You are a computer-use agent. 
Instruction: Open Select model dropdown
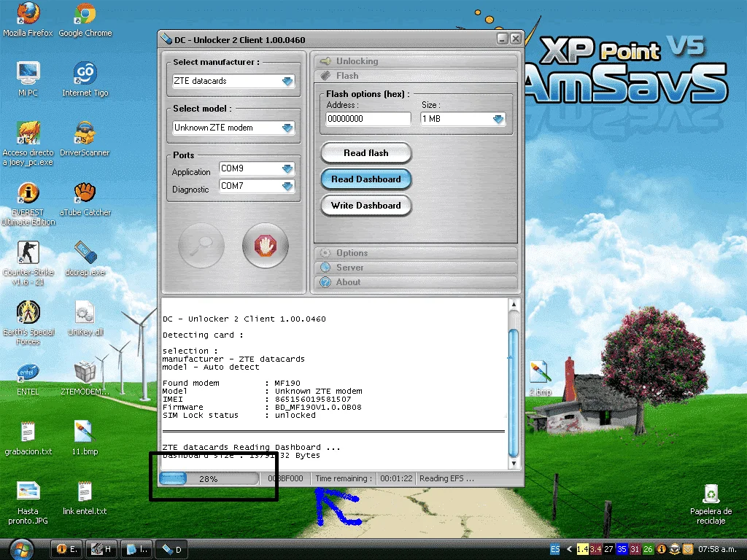pos(233,128)
